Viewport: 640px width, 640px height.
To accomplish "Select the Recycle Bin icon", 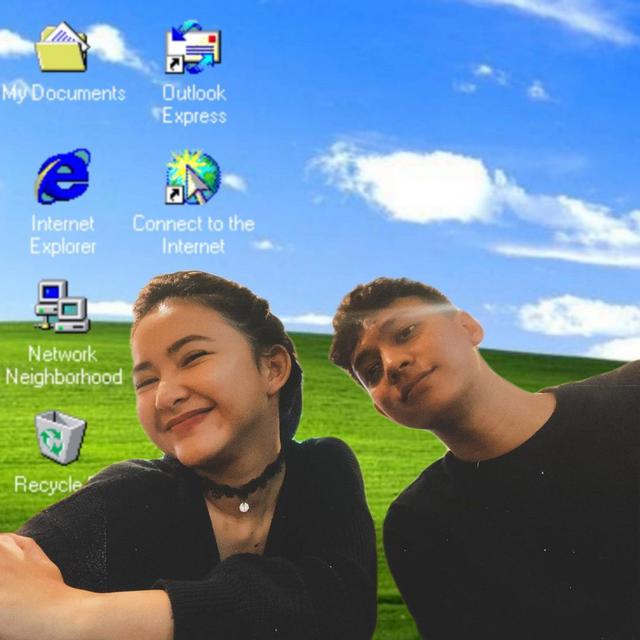I will point(61,437).
